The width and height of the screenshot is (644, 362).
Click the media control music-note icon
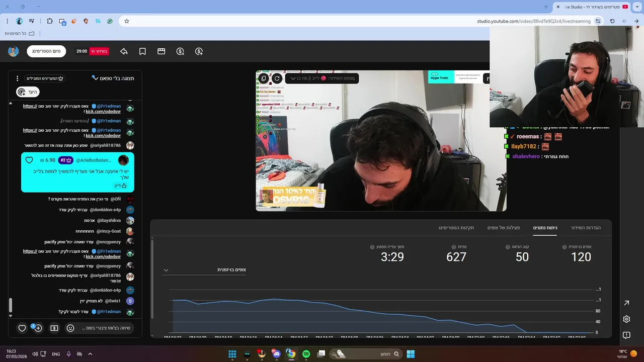coord(32,21)
